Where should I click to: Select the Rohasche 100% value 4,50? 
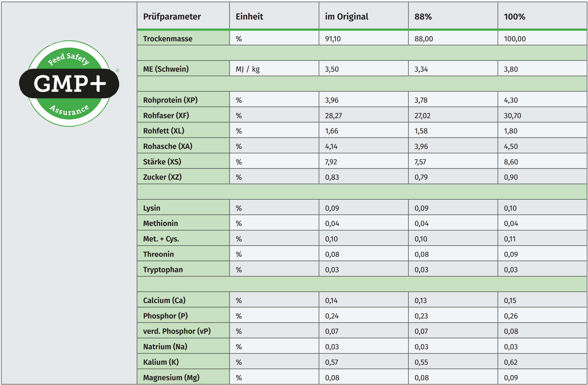pos(511,147)
